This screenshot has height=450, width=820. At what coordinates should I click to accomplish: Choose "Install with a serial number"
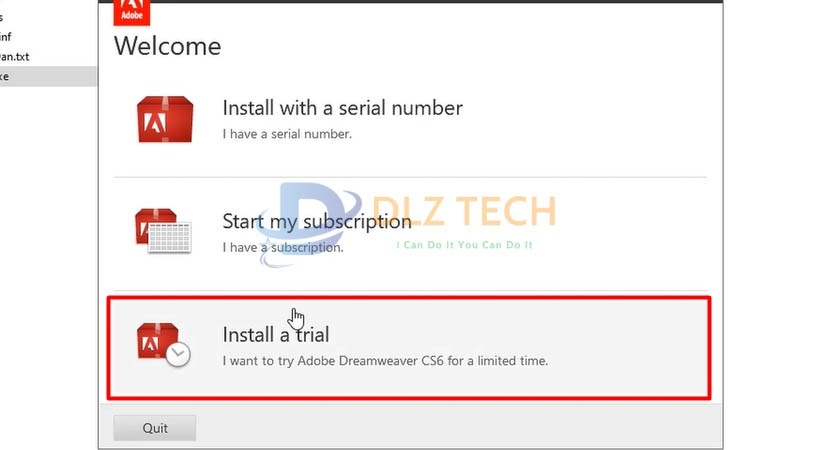tap(342, 108)
